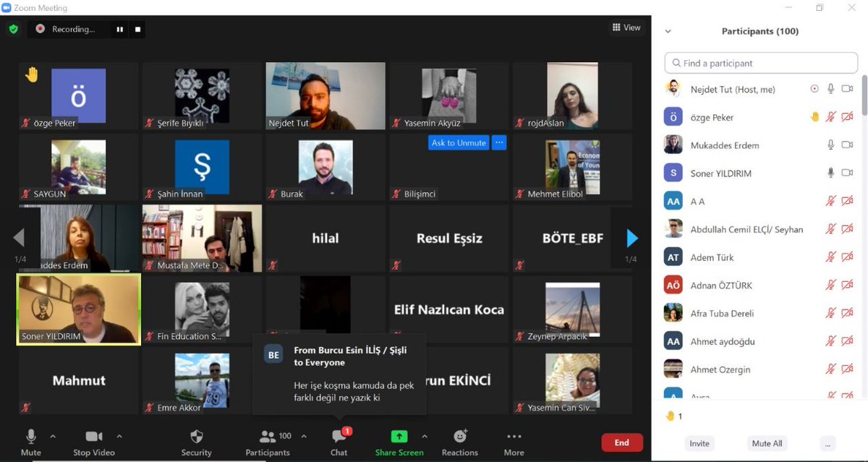
Task: Select Soner YILDIRIM active speaker video tile
Action: pos(79,309)
